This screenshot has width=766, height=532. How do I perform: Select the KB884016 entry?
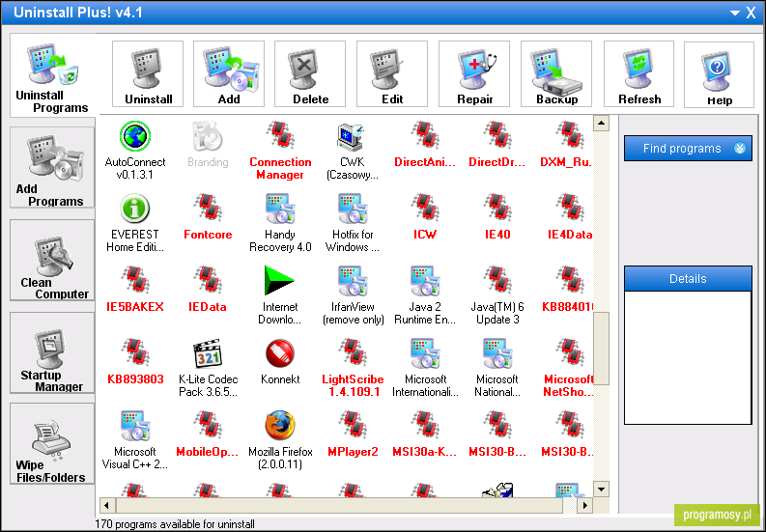568,291
